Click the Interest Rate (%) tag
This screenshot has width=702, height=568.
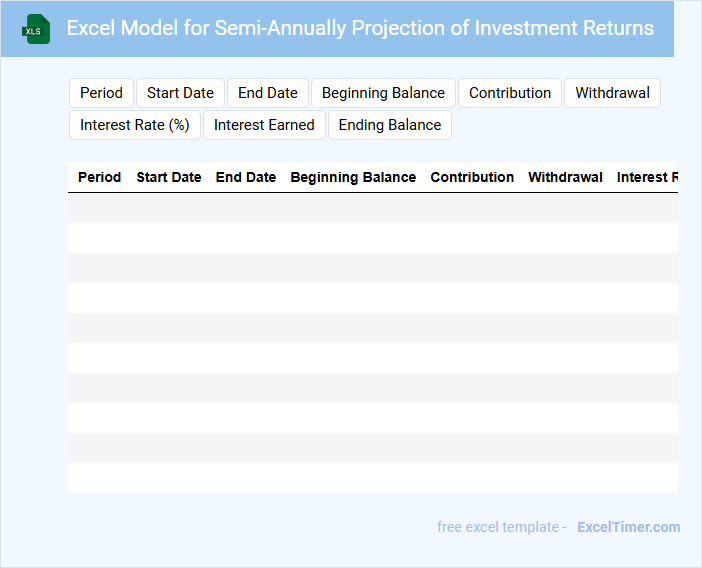pos(135,125)
